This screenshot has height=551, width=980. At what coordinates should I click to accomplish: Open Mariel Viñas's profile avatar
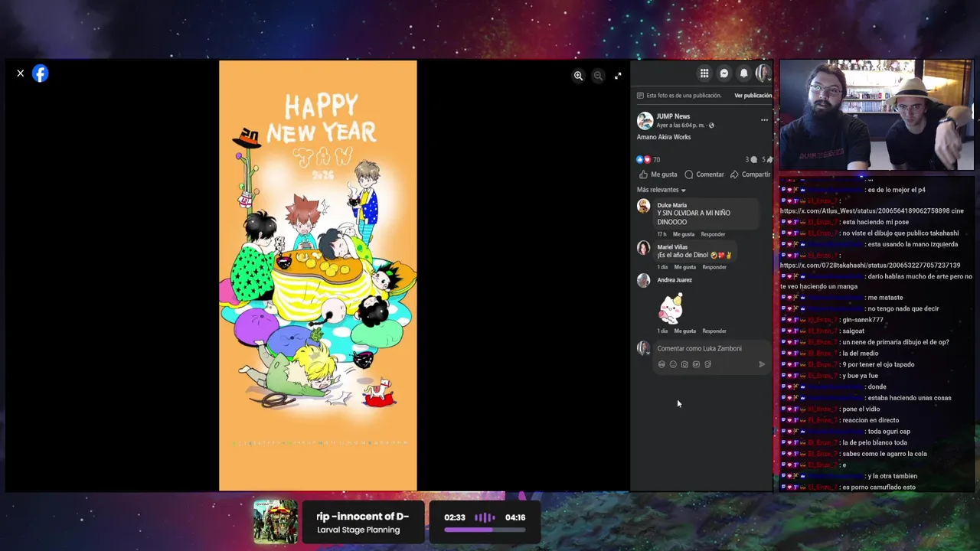click(x=644, y=248)
